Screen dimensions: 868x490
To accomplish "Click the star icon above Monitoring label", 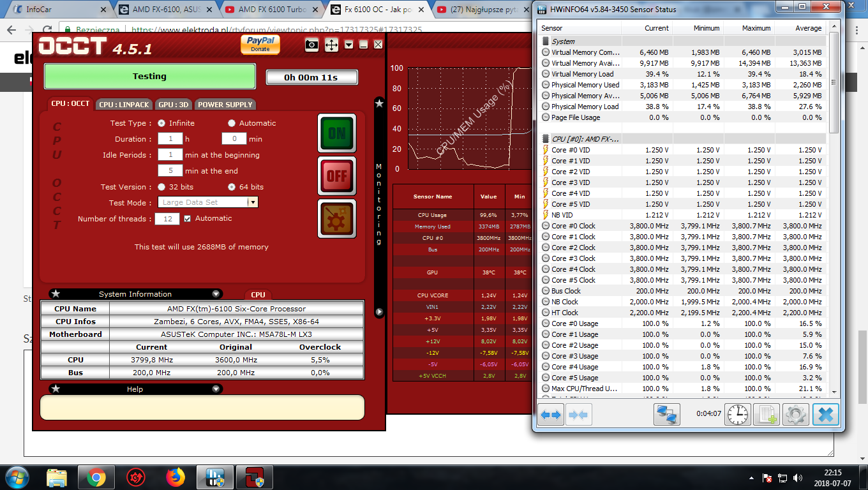I will 379,103.
